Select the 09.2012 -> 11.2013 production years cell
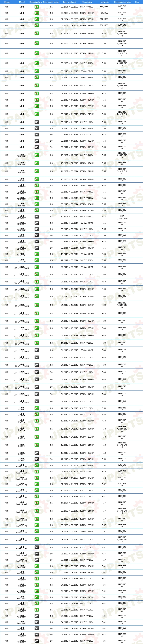The height and width of the screenshot is (644, 143). (x=69, y=114)
